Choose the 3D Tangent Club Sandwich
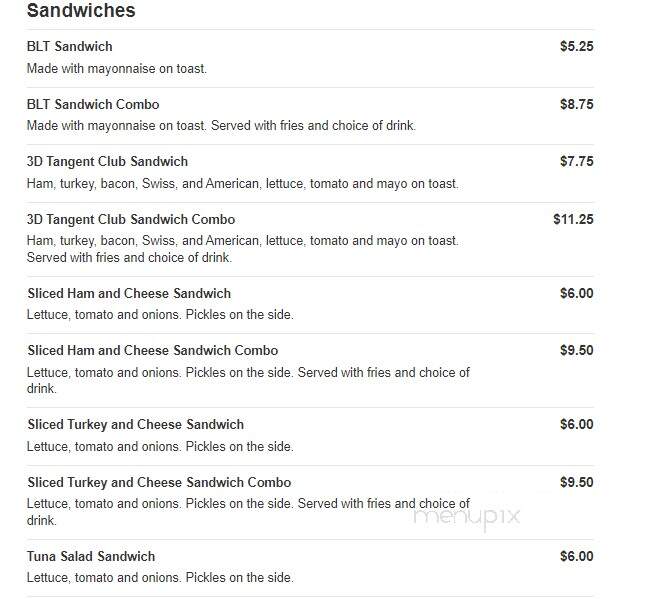 [107, 161]
